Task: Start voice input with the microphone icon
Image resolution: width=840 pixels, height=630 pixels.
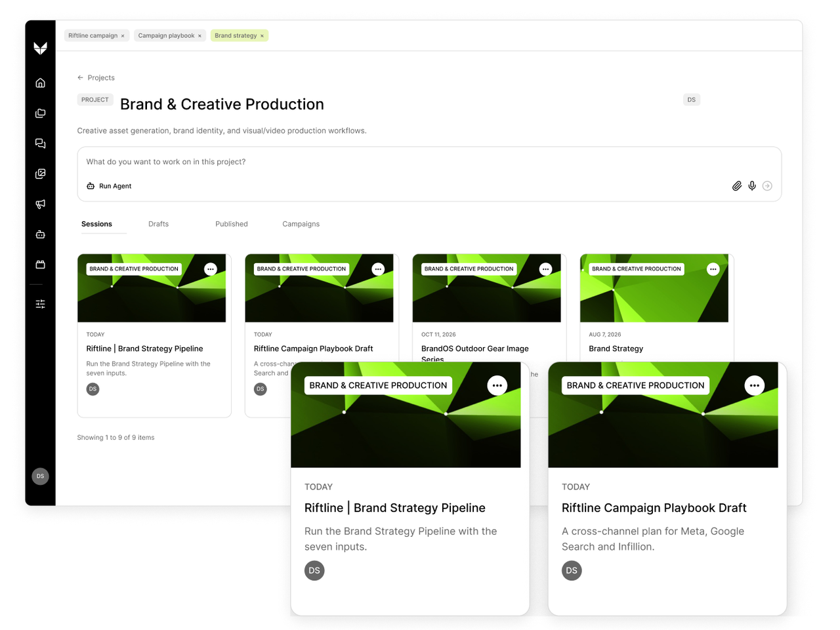Action: point(752,186)
